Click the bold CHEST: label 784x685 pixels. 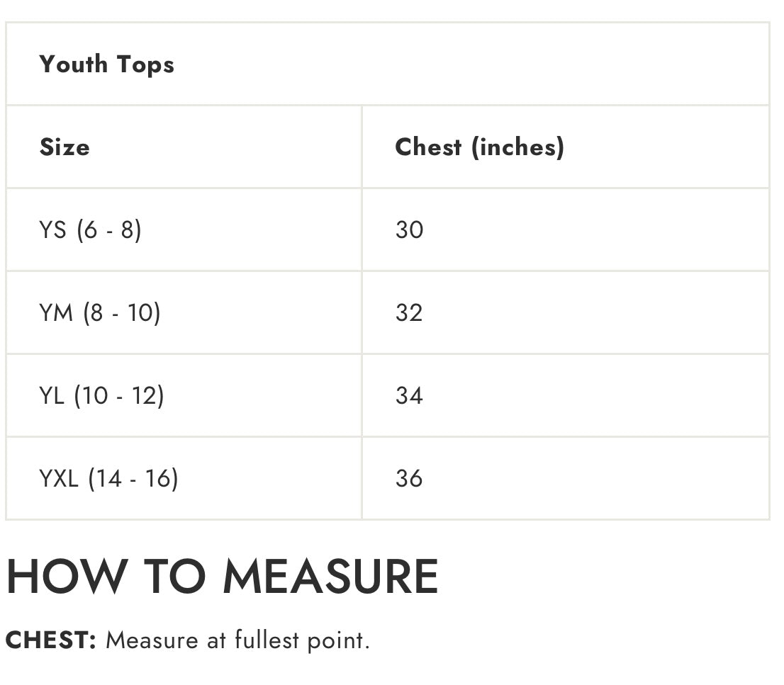point(50,640)
